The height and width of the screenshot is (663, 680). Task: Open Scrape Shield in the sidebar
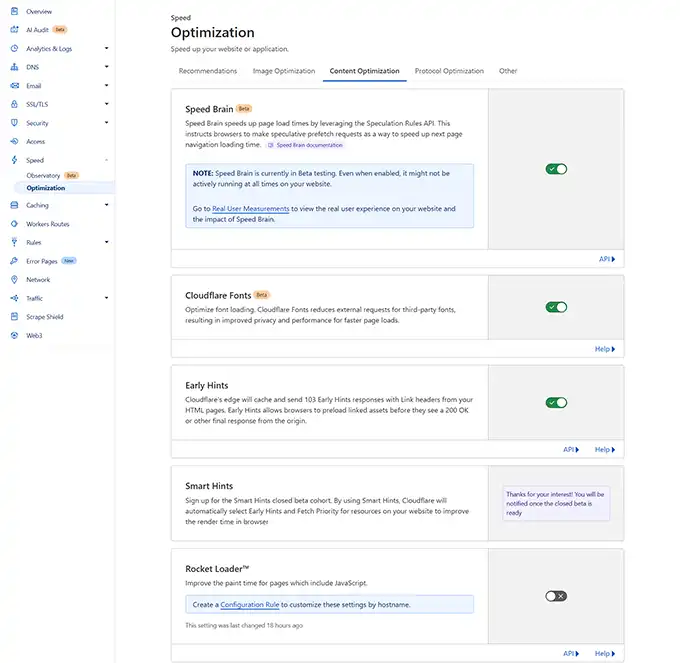point(45,317)
